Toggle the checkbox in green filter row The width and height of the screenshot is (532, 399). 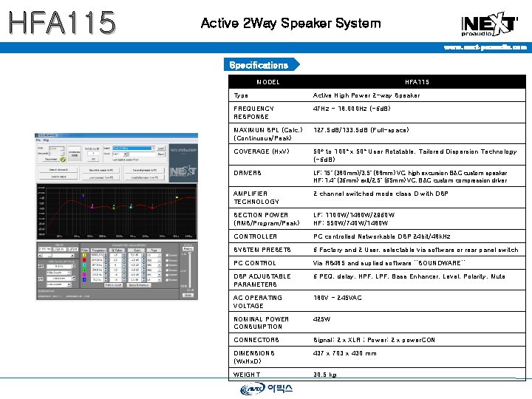click(167, 270)
